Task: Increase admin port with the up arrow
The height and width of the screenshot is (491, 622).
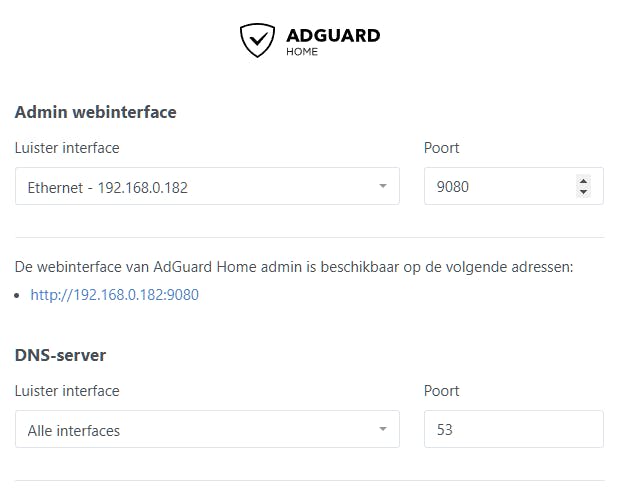Action: [584, 181]
